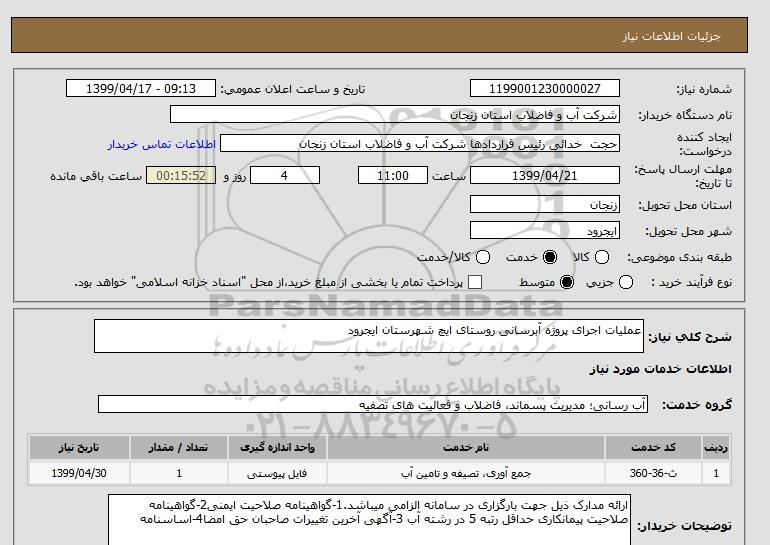
Task: Click the buyer name field شرکت آب و فاضلاب
Action: coord(395,115)
